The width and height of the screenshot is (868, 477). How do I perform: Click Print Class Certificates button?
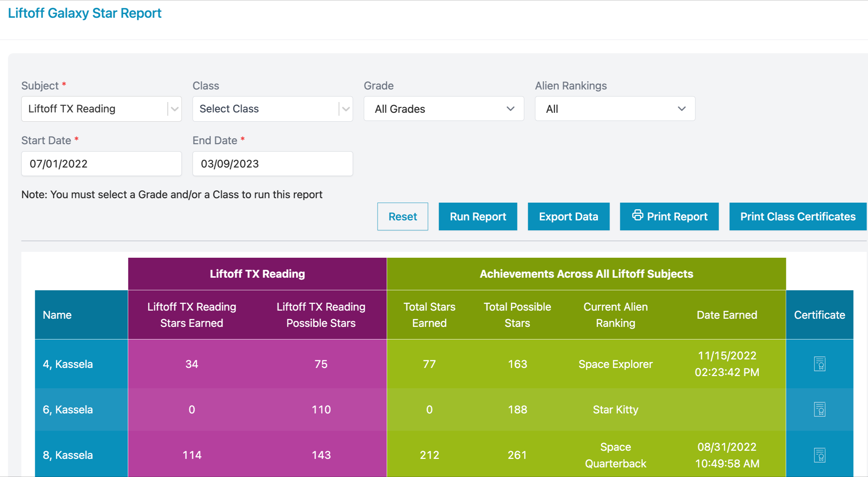click(x=798, y=216)
